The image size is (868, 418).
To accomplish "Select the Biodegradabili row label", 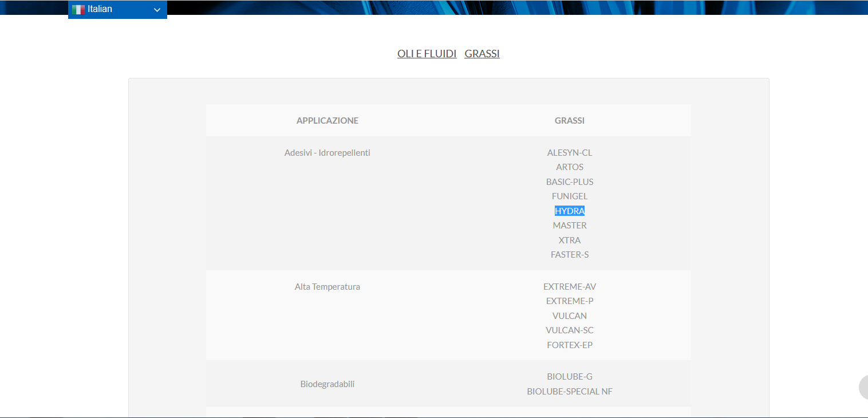I will (x=328, y=384).
